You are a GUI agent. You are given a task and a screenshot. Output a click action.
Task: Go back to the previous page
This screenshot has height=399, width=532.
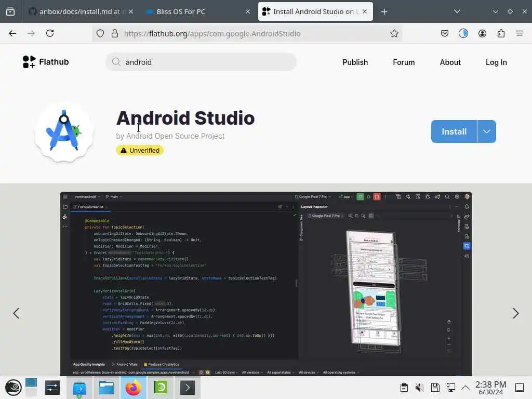pos(12,33)
